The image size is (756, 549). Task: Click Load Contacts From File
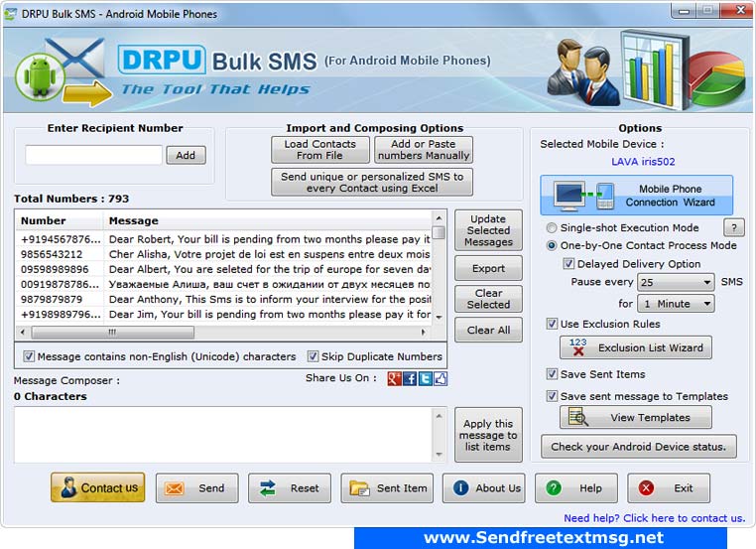click(320, 150)
